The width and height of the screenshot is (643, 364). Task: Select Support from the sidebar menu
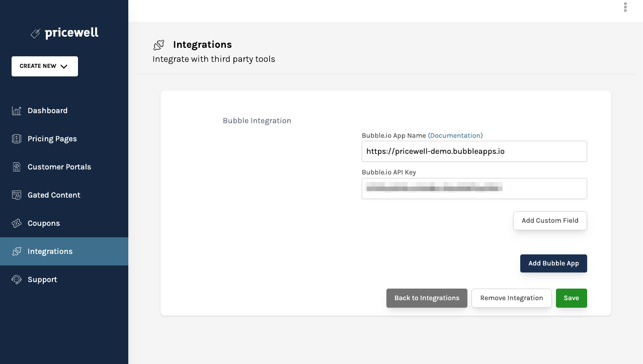point(42,280)
